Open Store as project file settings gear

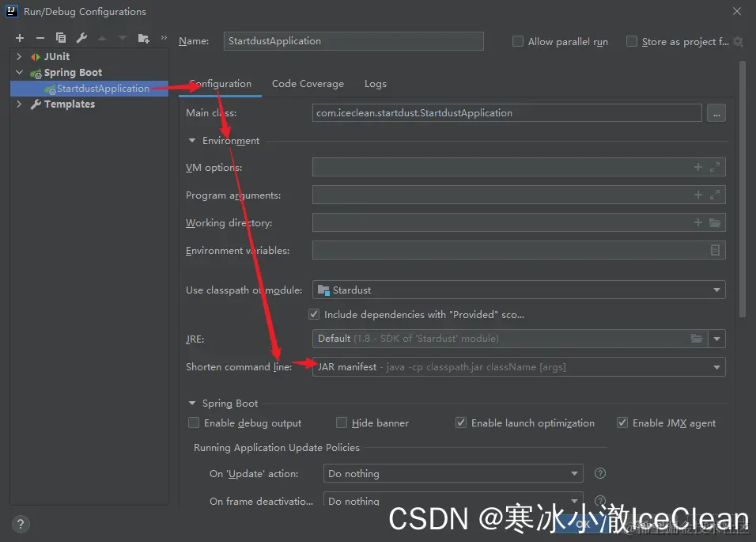[738, 41]
